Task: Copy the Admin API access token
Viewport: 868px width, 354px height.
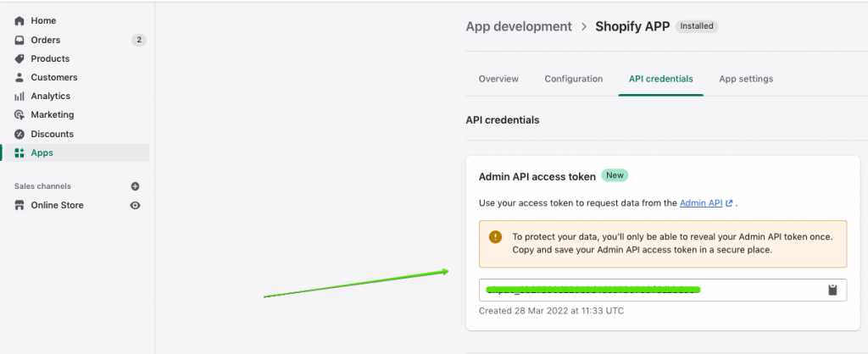Action: pyautogui.click(x=832, y=290)
